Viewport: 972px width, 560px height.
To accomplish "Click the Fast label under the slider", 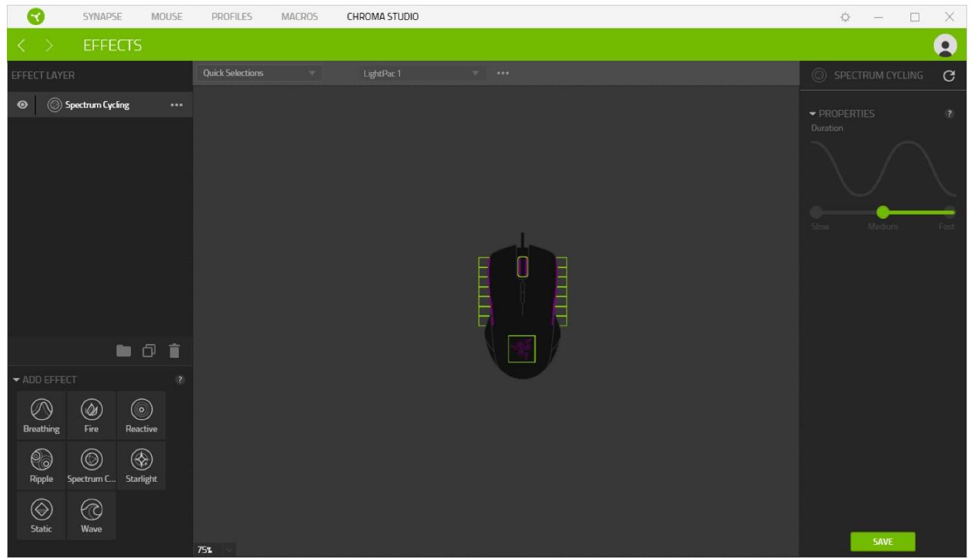I will tap(947, 227).
